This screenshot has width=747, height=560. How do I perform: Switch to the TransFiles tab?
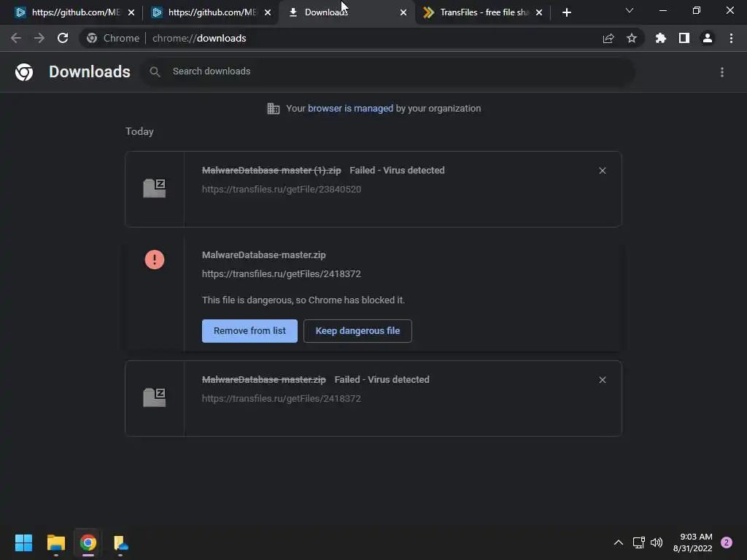[x=483, y=12]
